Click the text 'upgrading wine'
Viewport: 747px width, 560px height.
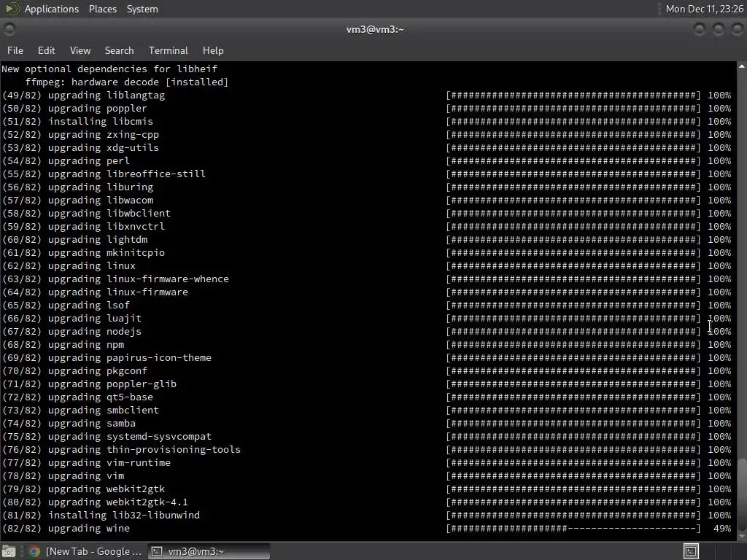coord(88,529)
